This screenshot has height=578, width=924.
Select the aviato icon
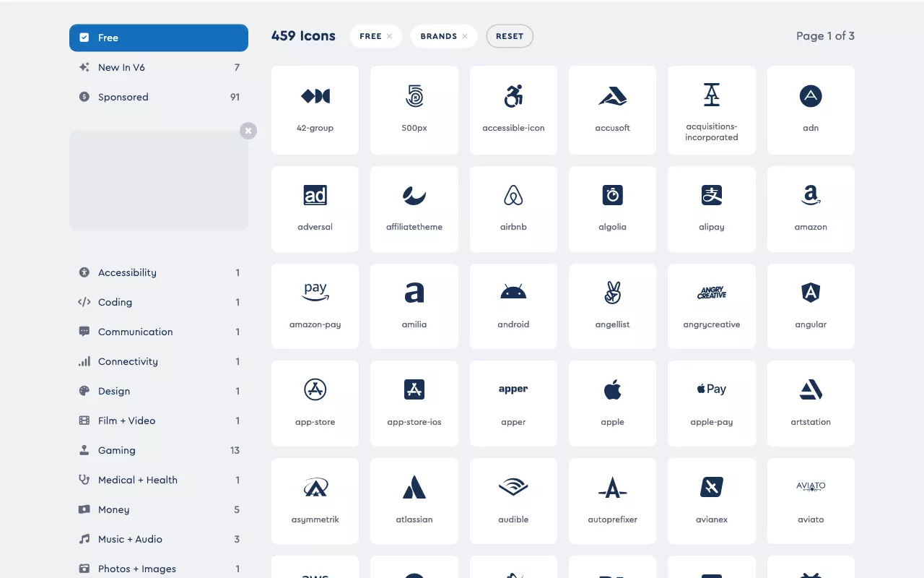tap(811, 501)
